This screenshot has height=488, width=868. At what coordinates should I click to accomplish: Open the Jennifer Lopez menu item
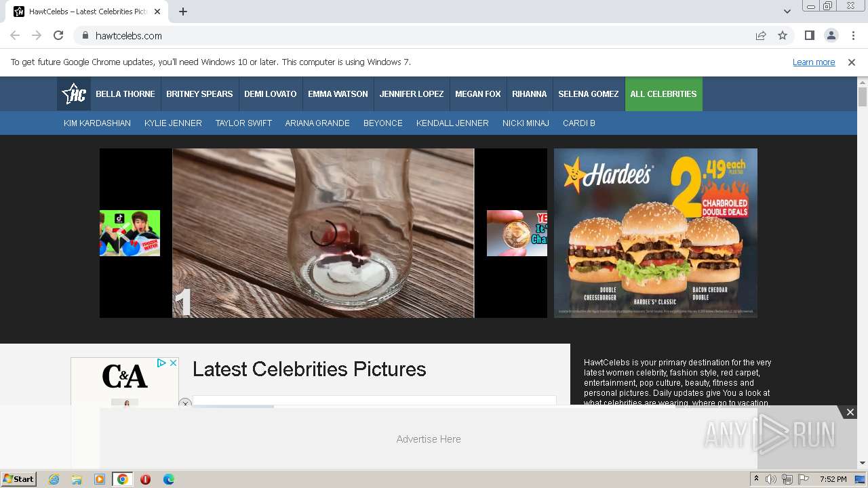click(412, 94)
